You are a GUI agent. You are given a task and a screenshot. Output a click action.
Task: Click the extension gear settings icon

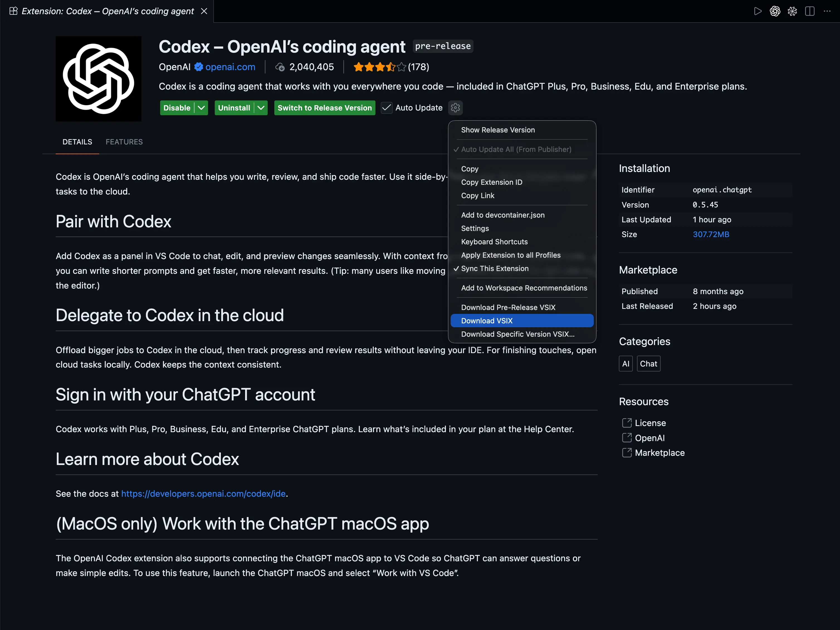pyautogui.click(x=455, y=108)
